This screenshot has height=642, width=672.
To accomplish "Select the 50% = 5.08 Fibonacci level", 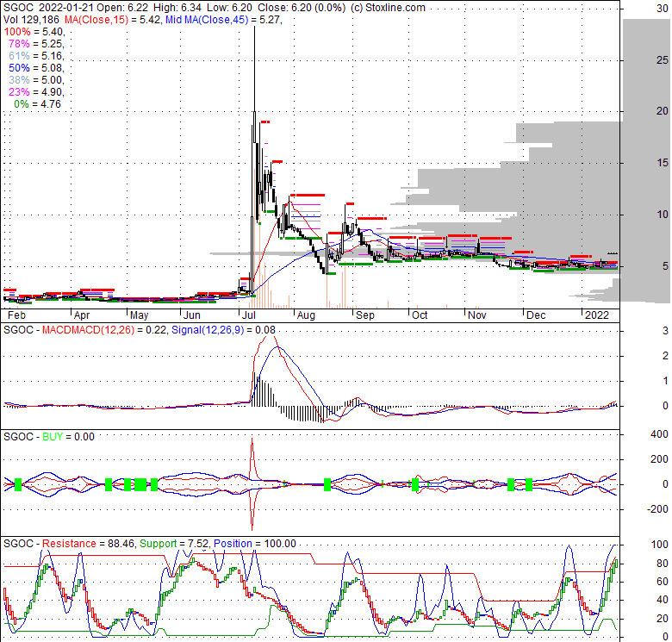I will point(36,68).
